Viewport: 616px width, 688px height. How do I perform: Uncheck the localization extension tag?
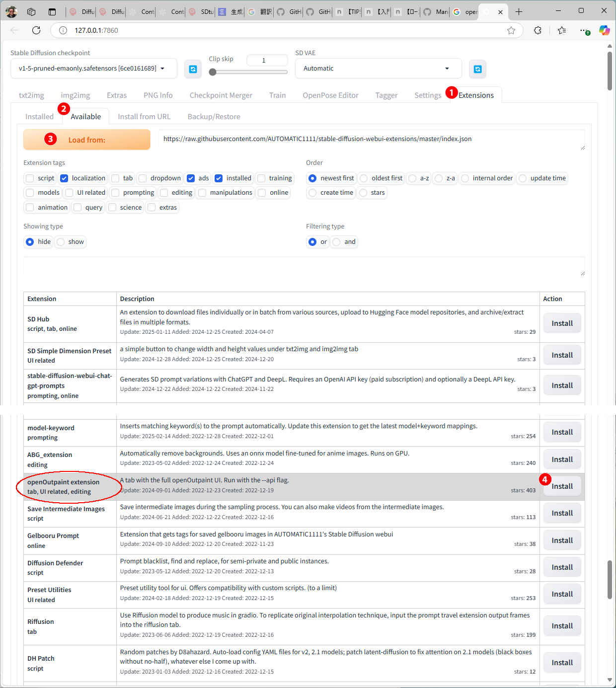pyautogui.click(x=64, y=178)
